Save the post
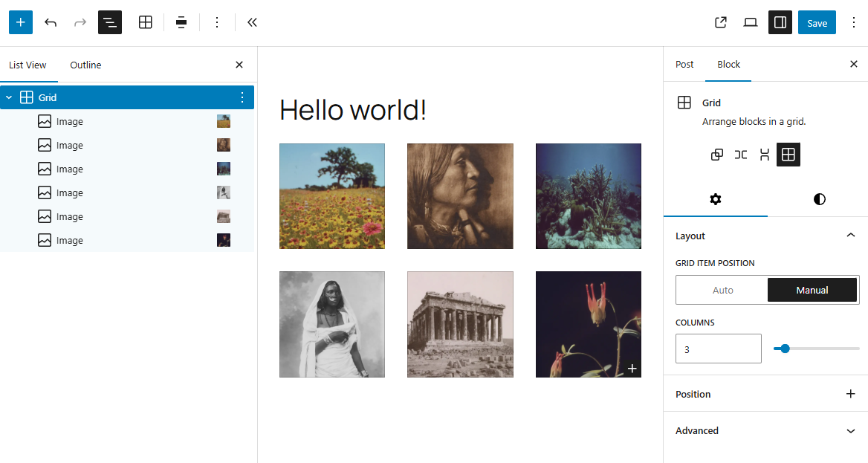 (x=817, y=22)
